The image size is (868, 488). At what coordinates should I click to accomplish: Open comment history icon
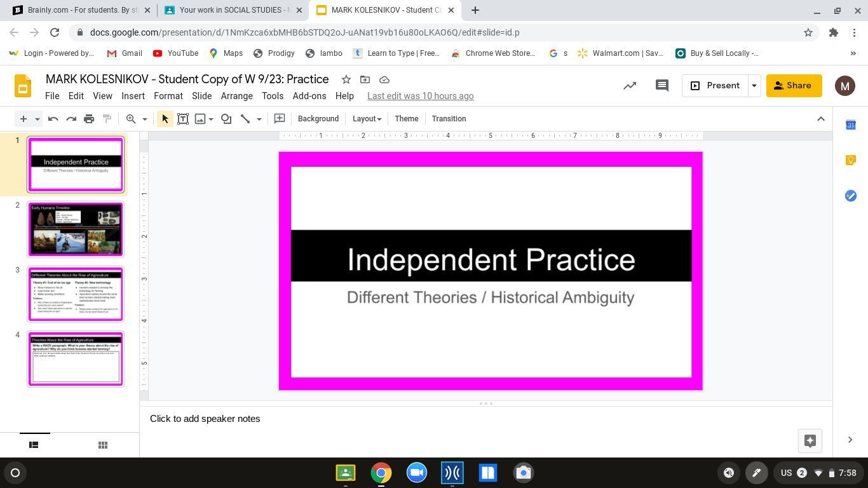pos(661,86)
